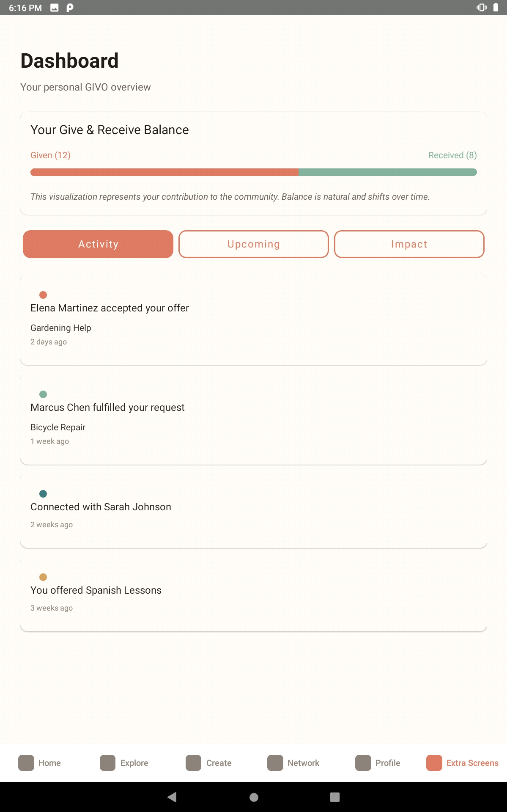Switch to the Upcoming tab
The image size is (507, 812).
[x=254, y=244]
